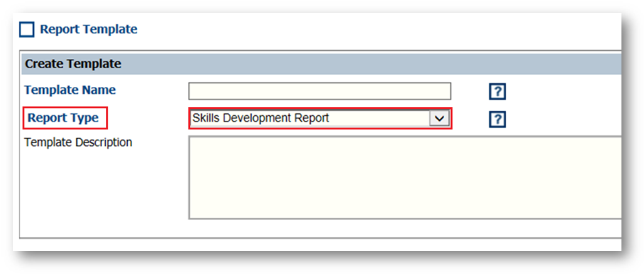The height and width of the screenshot is (274, 644).
Task: Open help for Template Name field
Action: 497,92
